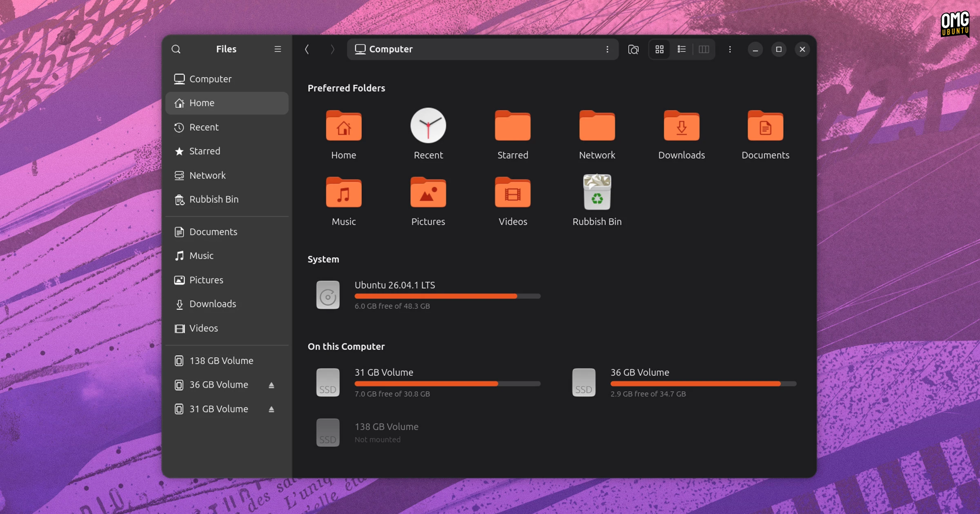Viewport: 980px width, 514px height.
Task: Select the 31 GB Volume drive entry
Action: pos(428,383)
